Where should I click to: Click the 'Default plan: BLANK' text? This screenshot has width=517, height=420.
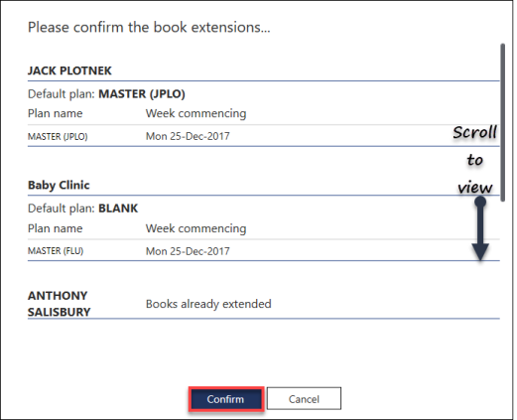(82, 209)
